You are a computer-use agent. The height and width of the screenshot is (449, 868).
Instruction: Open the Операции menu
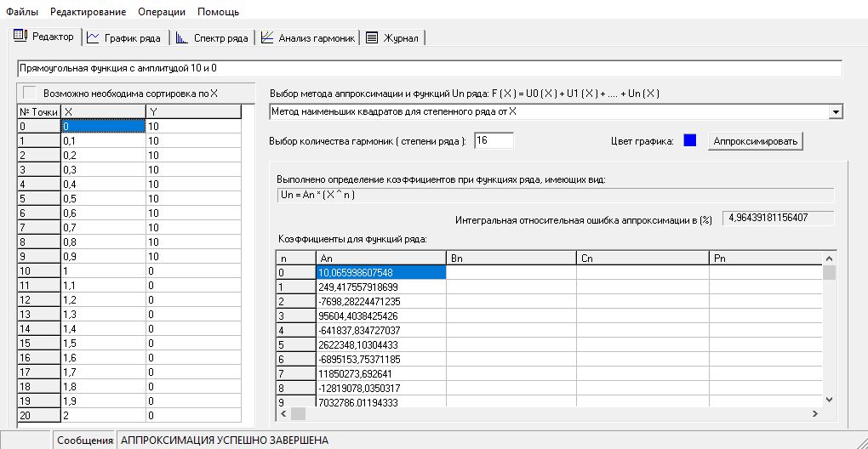click(162, 12)
